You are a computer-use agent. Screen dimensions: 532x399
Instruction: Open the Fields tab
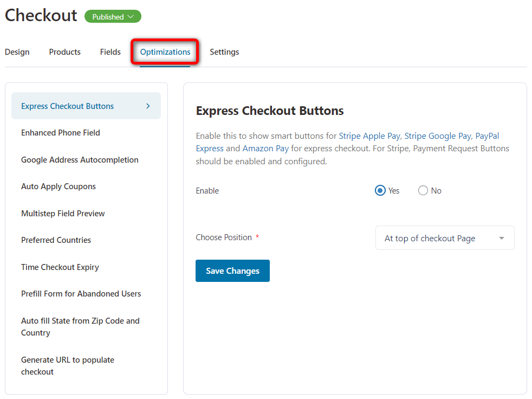click(111, 52)
